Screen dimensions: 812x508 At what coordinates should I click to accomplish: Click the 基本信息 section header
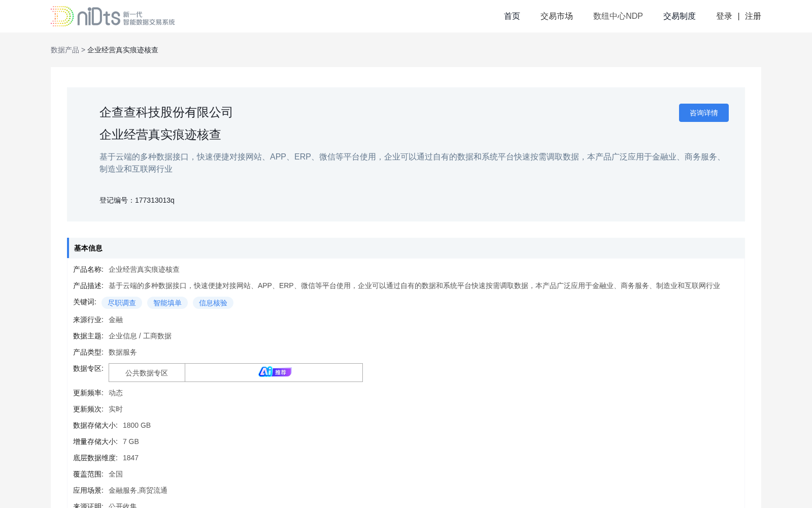coord(406,248)
